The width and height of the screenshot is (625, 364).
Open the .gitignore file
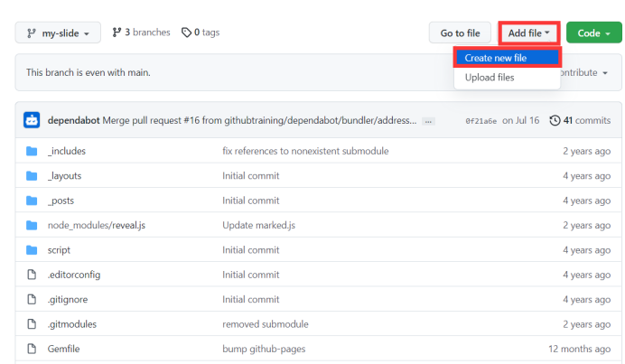click(x=68, y=299)
